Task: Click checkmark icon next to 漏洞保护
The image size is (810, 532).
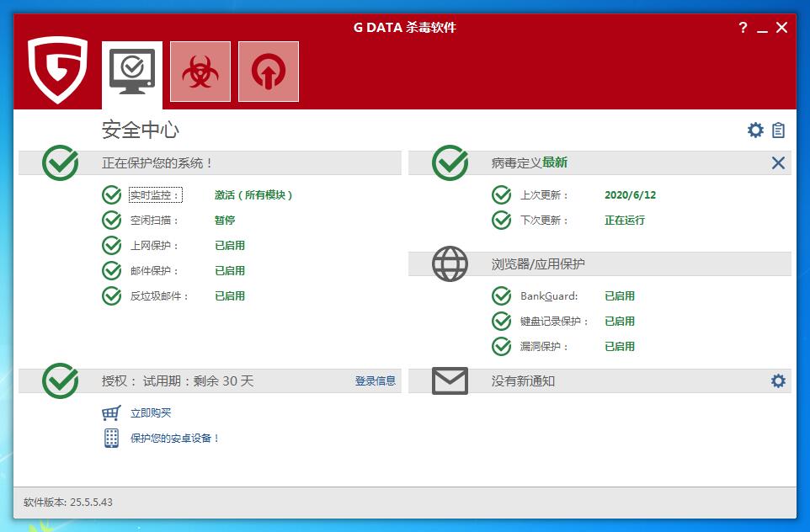Action: pyautogui.click(x=501, y=347)
